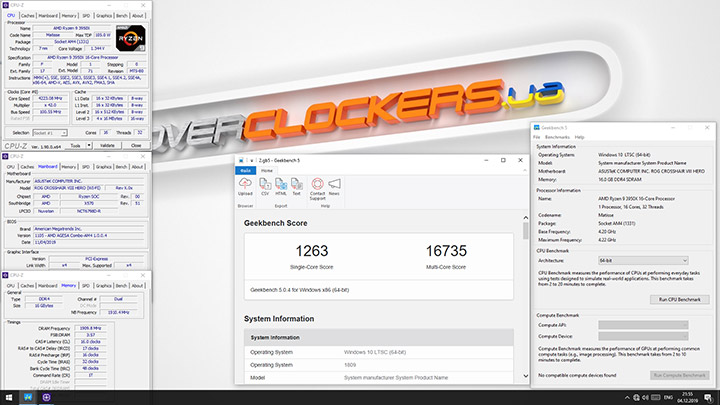
Task: Open the File menu in Geekbench 5
Action: [537, 137]
